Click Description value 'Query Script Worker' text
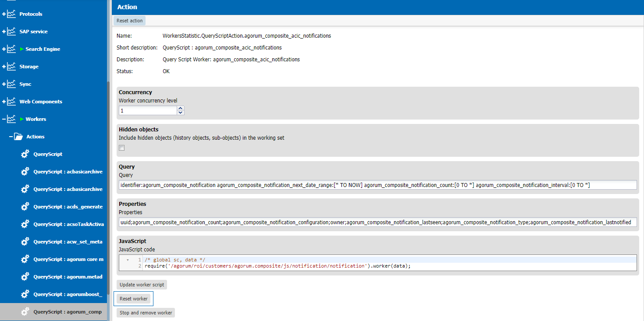644x321 pixels. pyautogui.click(x=231, y=60)
